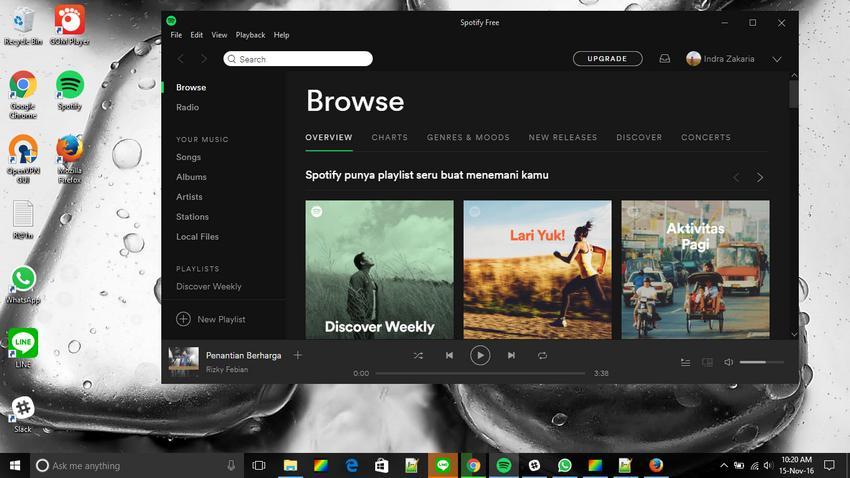Open Spotify desktop shortcut
The image size is (850, 478).
coord(70,91)
